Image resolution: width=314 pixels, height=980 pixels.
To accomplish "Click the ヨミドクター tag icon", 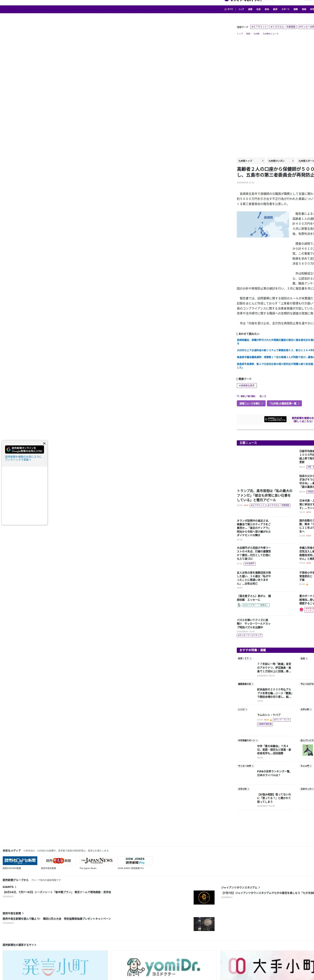I will click(x=239, y=605).
